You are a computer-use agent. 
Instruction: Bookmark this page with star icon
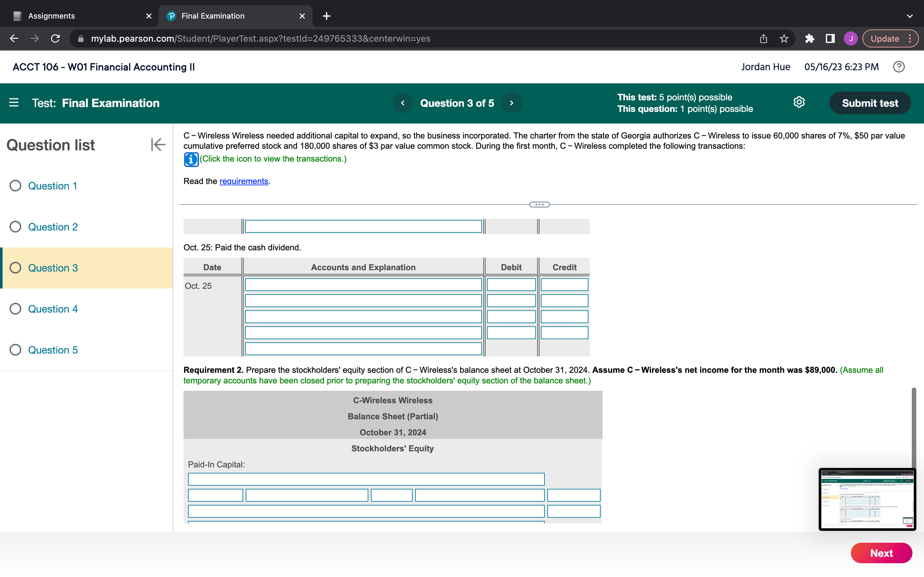click(x=784, y=38)
